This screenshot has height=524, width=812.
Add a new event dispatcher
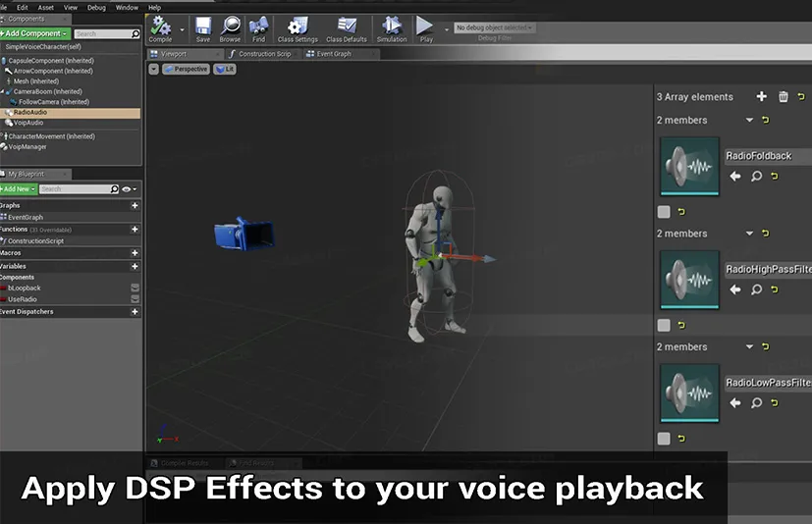click(135, 312)
